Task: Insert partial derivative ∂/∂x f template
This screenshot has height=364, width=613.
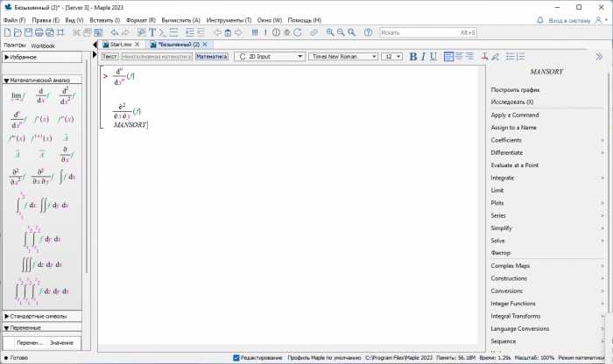Action: pyautogui.click(x=67, y=155)
